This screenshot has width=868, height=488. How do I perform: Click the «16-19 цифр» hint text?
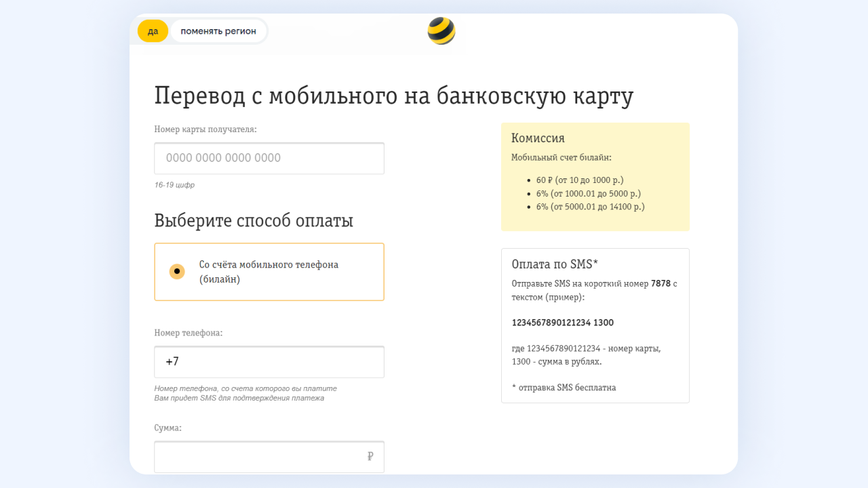click(174, 185)
